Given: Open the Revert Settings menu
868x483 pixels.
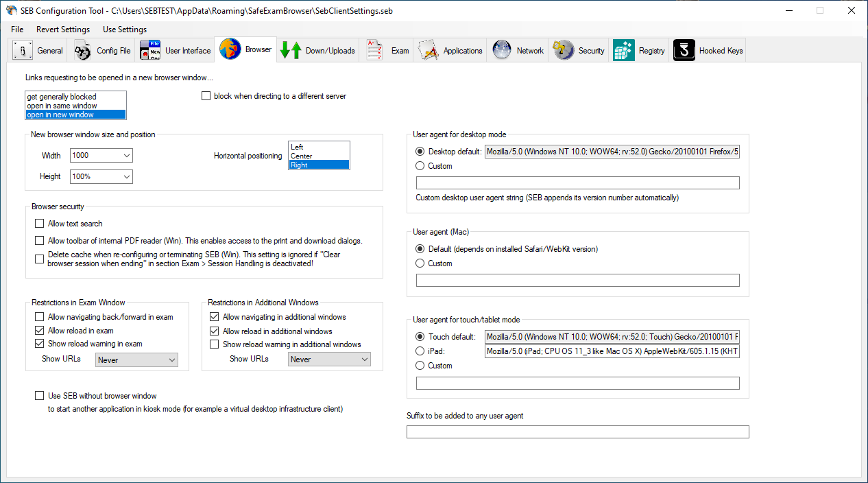Looking at the screenshot, I should (63, 30).
